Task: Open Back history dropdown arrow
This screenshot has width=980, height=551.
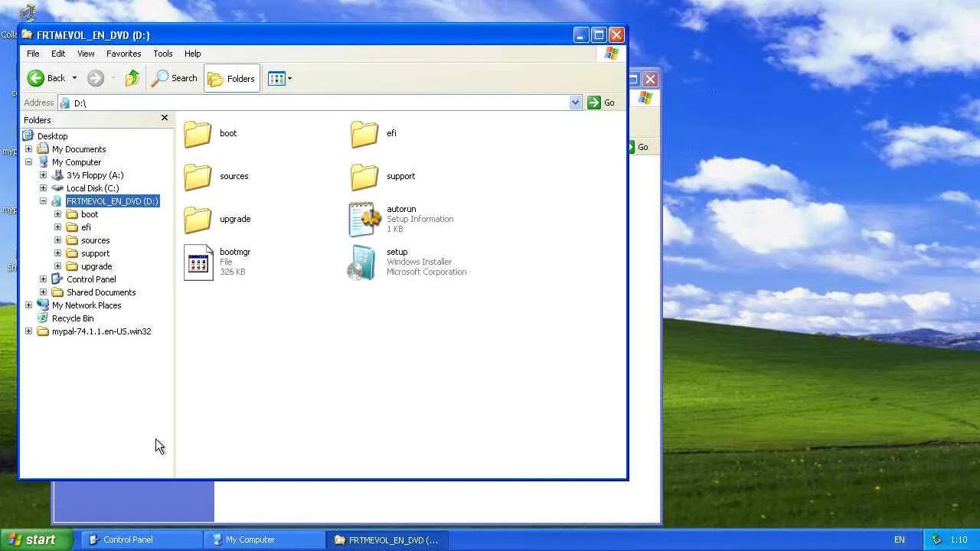Action: coord(74,78)
